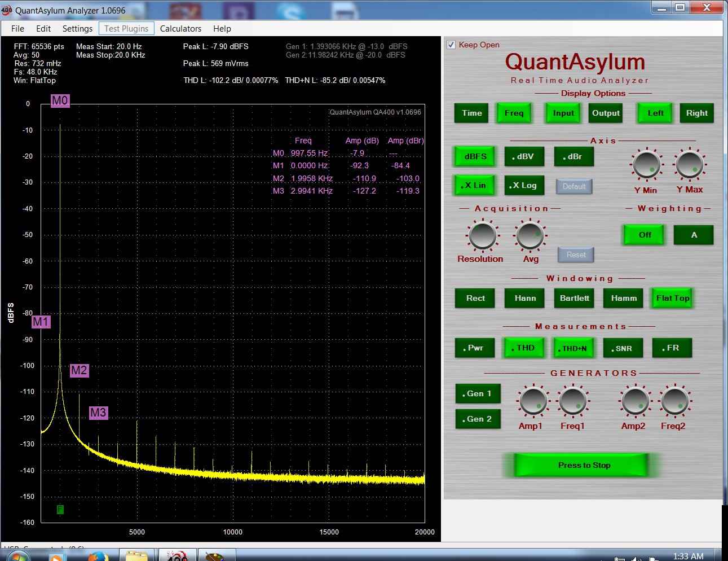Open the Calculators menu
The height and width of the screenshot is (561, 728).
pos(180,29)
